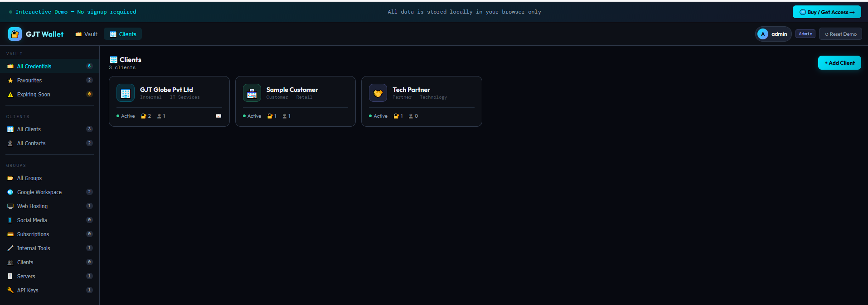Select the Google Workspace group
The width and height of the screenshot is (868, 305).
49,192
